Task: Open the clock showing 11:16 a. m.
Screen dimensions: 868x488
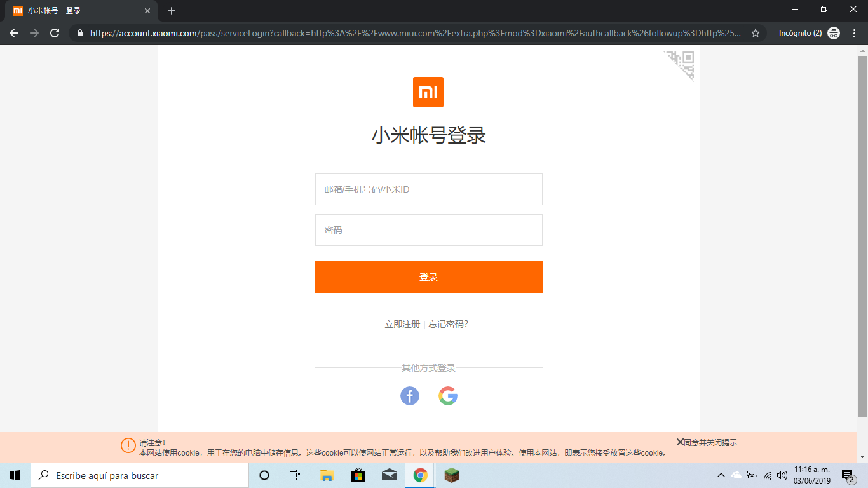Action: pos(812,475)
